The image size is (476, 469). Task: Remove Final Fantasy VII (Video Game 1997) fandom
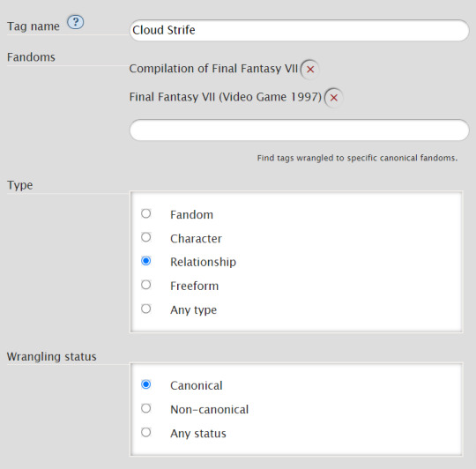coord(333,98)
